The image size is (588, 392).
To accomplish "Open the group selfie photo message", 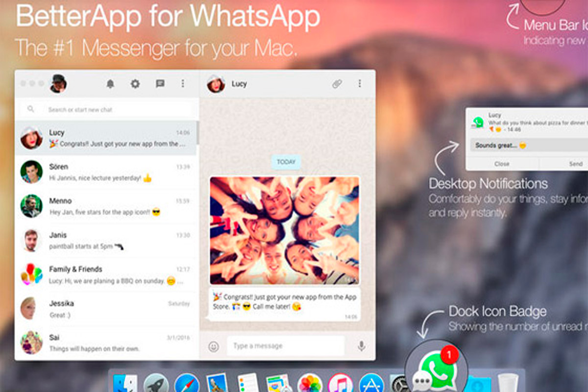I will [285, 231].
